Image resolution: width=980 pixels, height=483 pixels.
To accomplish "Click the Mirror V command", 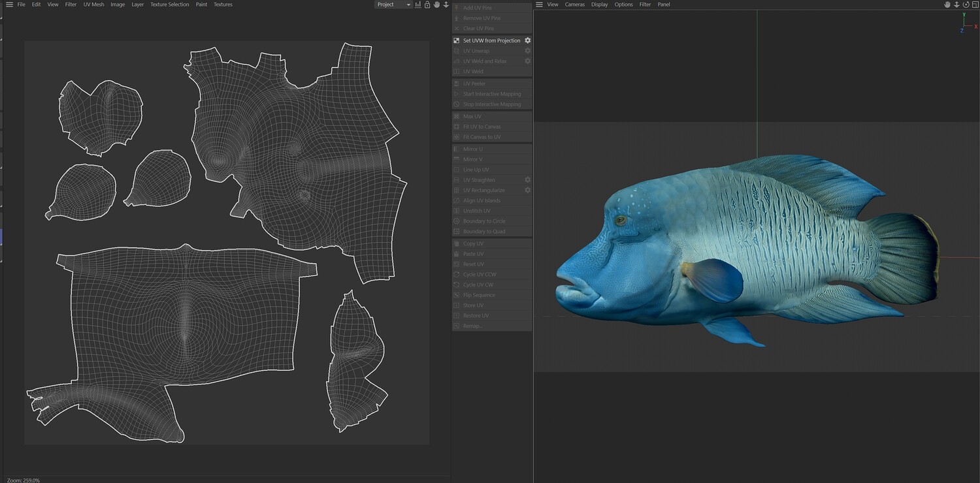I will [x=492, y=159].
